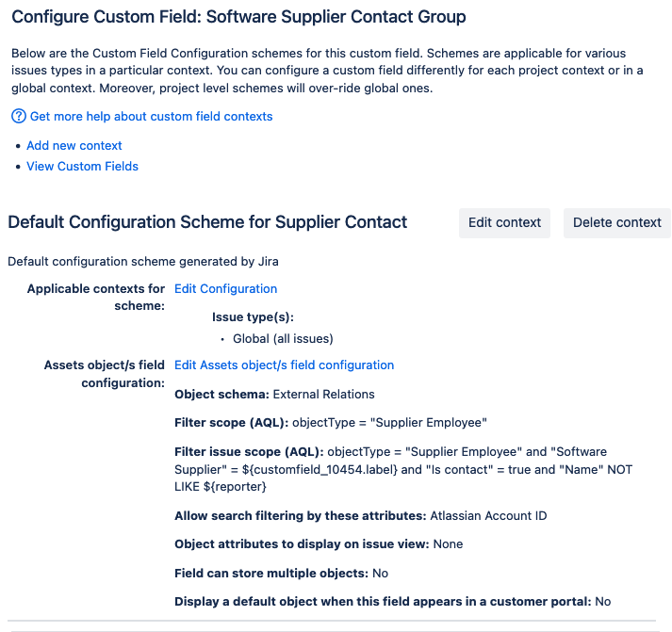The image size is (672, 632).
Task: Click the Object schema External Relations text
Action: pos(274,394)
